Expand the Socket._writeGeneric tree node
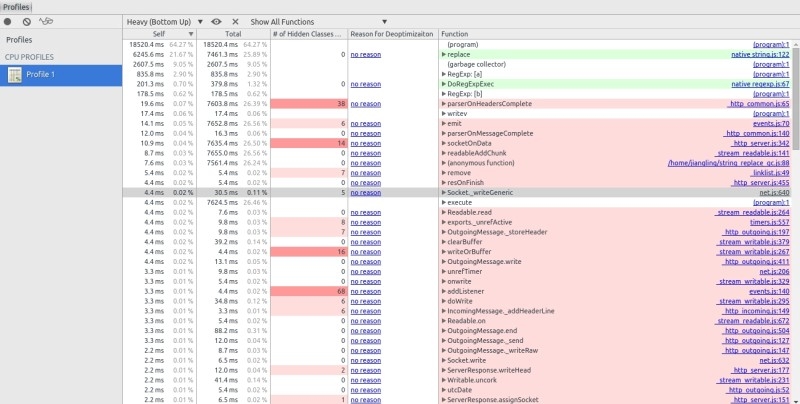 pos(443,192)
